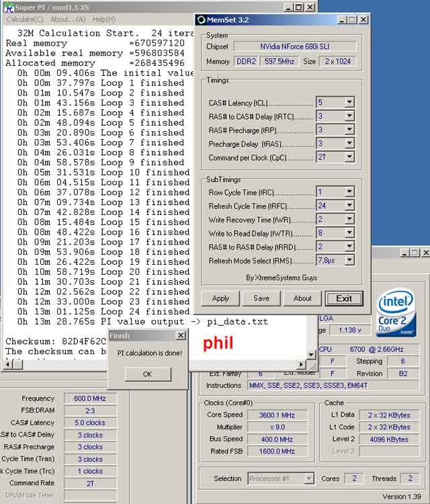Click the 597.5Mhz memory frequency field
The width and height of the screenshot is (430, 504).
[279, 61]
